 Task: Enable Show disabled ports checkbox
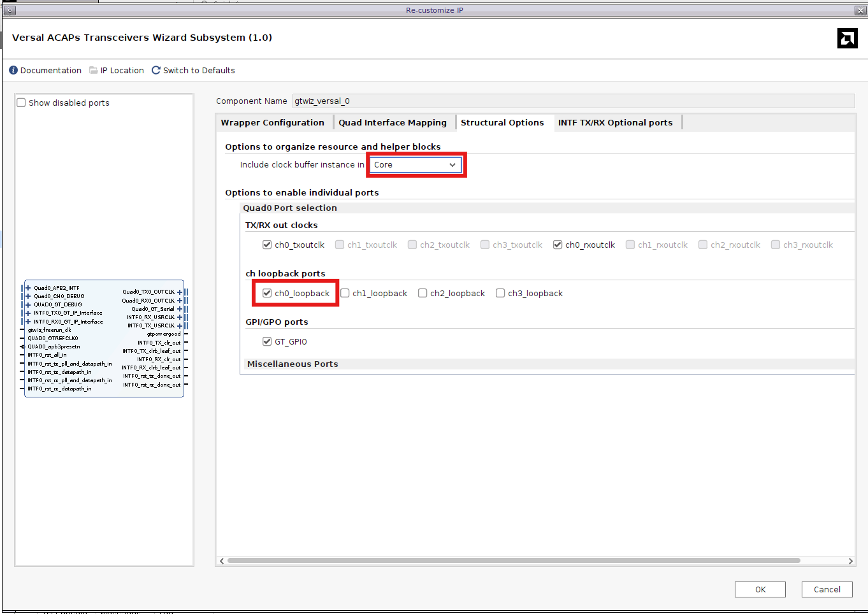tap(22, 103)
